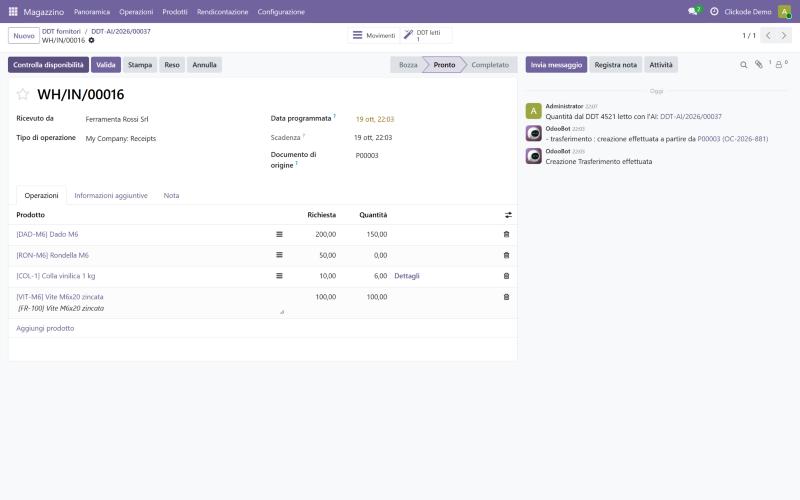Viewport: 800px width, 500px height.
Task: Open details list icon for Dado M6
Action: tap(279, 234)
